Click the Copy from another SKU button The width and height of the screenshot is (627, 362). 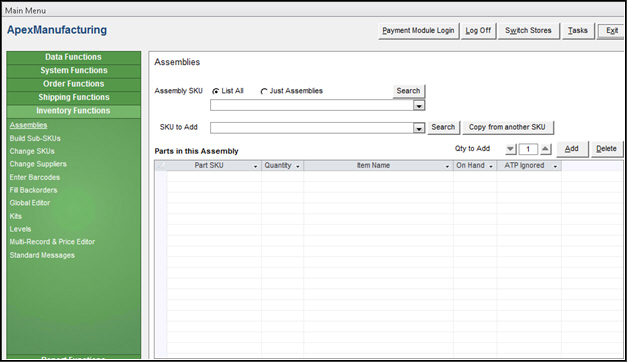508,127
